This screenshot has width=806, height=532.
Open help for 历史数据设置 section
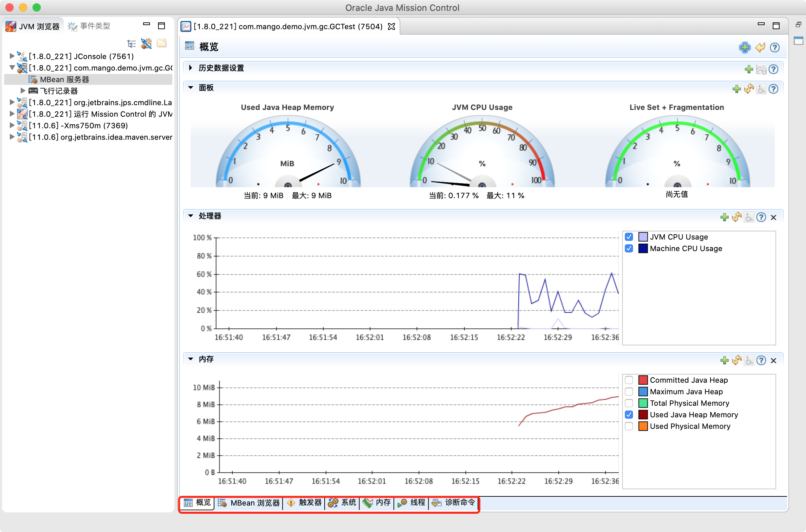point(773,69)
